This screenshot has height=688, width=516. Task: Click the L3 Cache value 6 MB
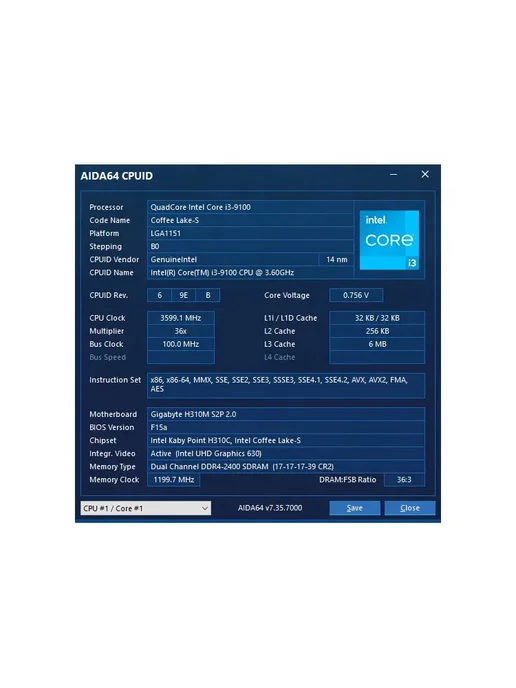coord(377,344)
